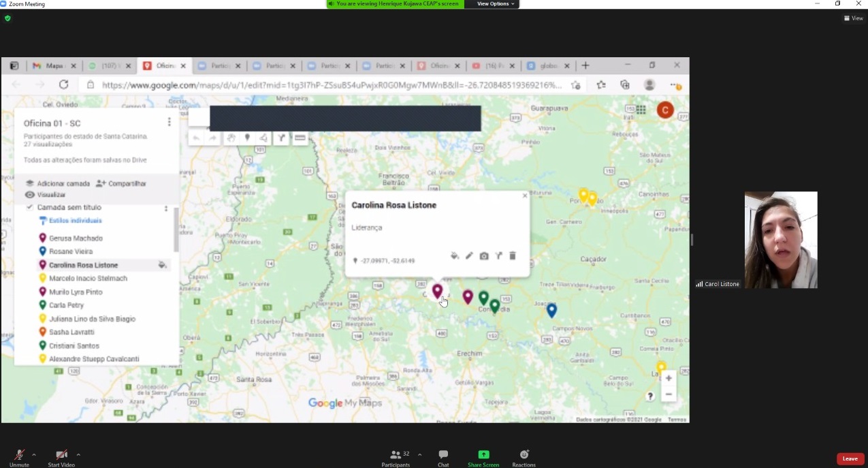Switch to the Gmail Mapa browser tab
Screen dimensions: 868x468
(50, 66)
